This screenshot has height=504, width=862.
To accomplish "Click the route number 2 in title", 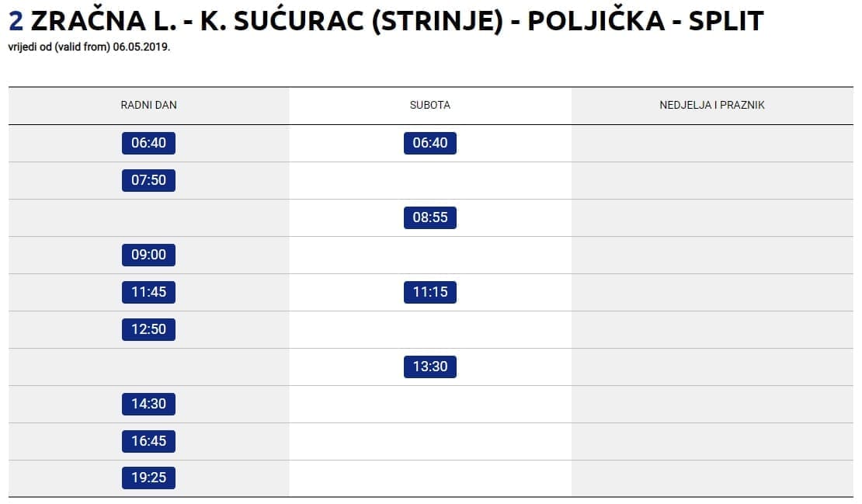I will pyautogui.click(x=16, y=21).
